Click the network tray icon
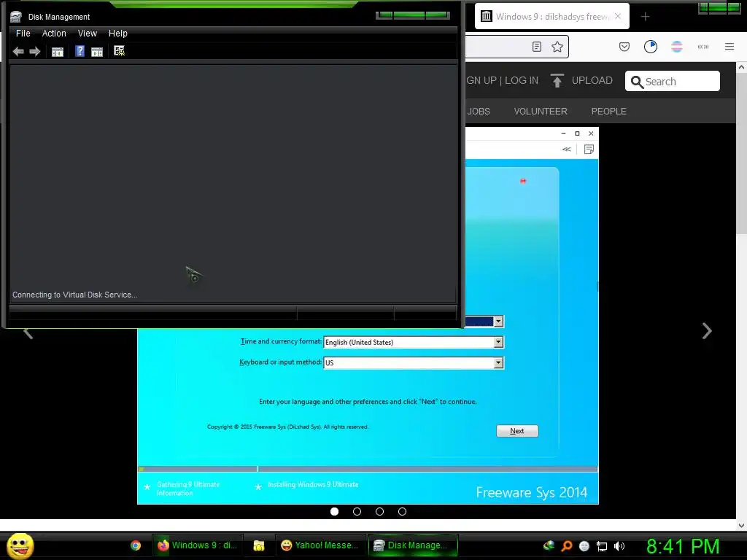Screen dimensions: 747x560 tap(602, 546)
